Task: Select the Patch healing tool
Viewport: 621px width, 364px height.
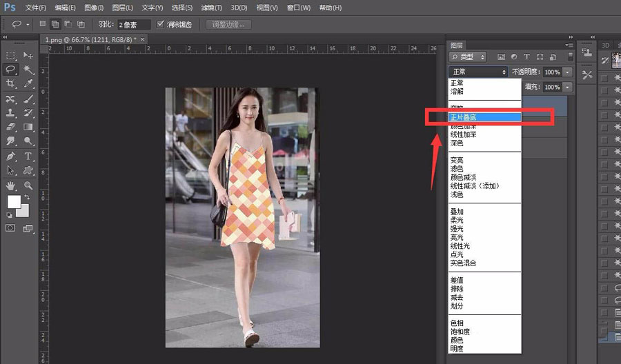Action: point(10,99)
